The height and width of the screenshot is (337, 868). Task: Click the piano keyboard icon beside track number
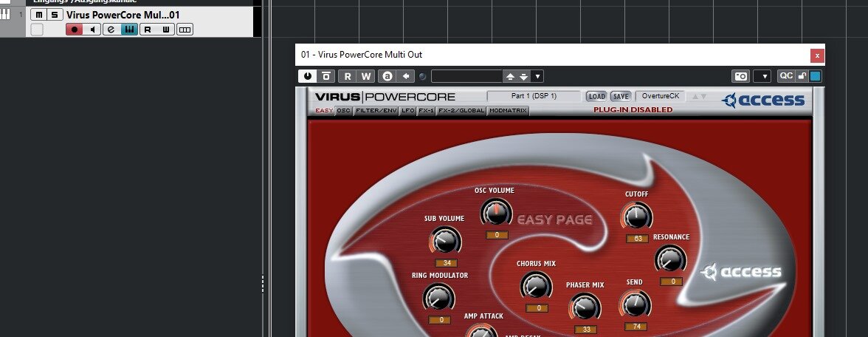[x=5, y=15]
